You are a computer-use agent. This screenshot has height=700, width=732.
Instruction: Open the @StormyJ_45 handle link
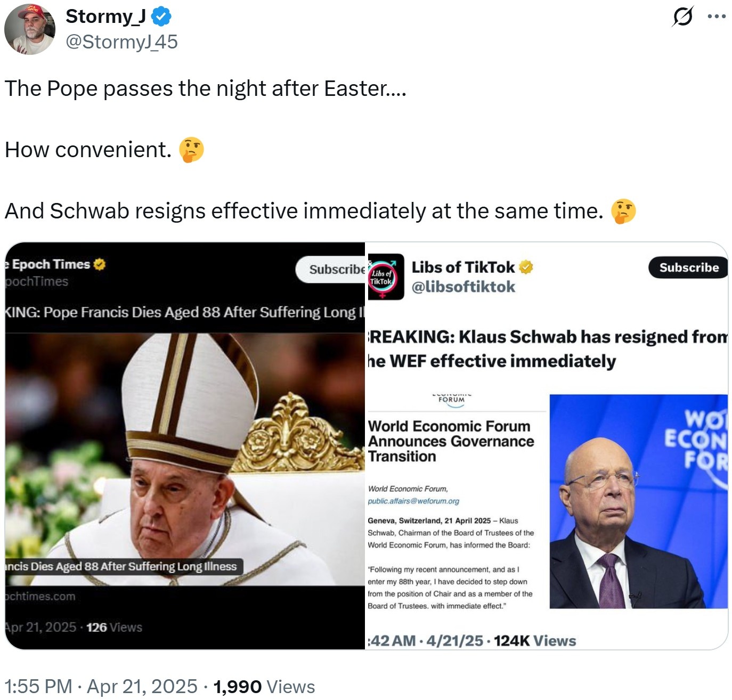click(x=121, y=42)
